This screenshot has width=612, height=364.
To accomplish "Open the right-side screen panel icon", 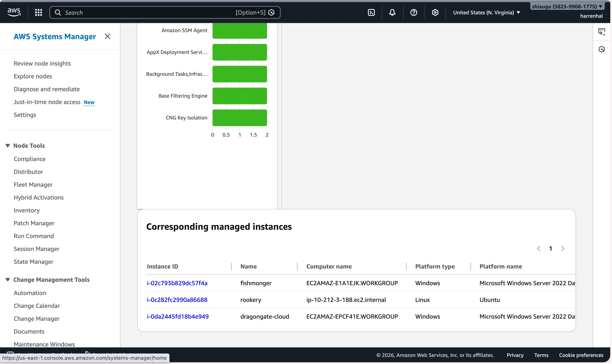I will tap(601, 32).
